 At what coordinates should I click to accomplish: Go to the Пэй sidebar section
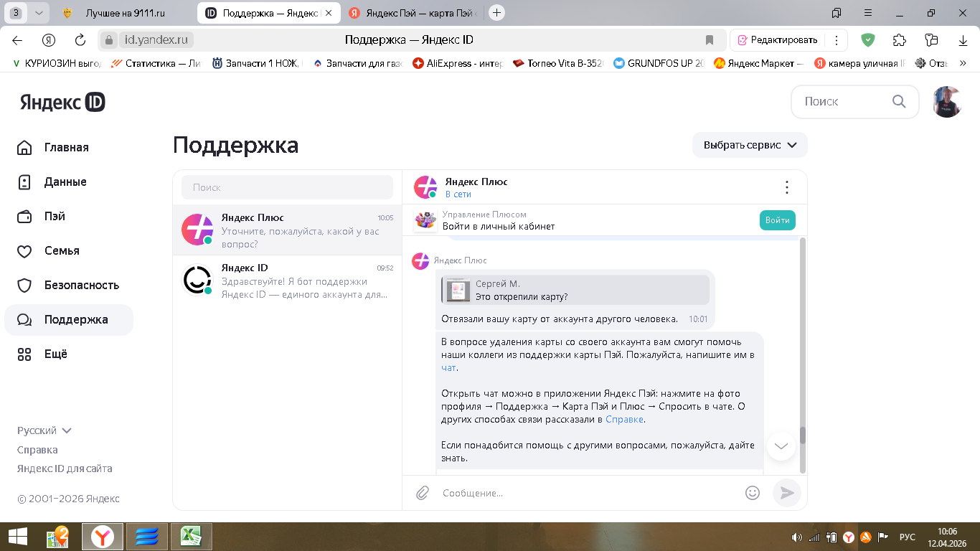coord(41,216)
